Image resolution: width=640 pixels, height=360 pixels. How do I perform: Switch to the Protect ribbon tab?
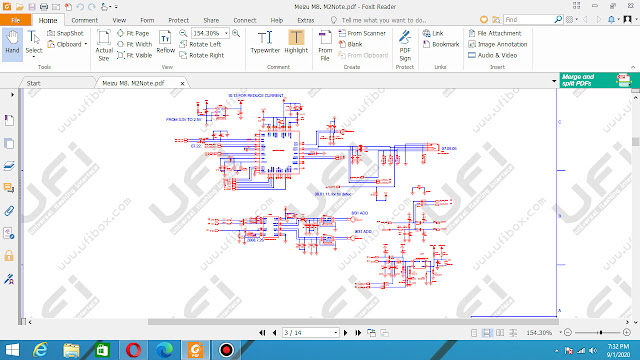pos(178,20)
